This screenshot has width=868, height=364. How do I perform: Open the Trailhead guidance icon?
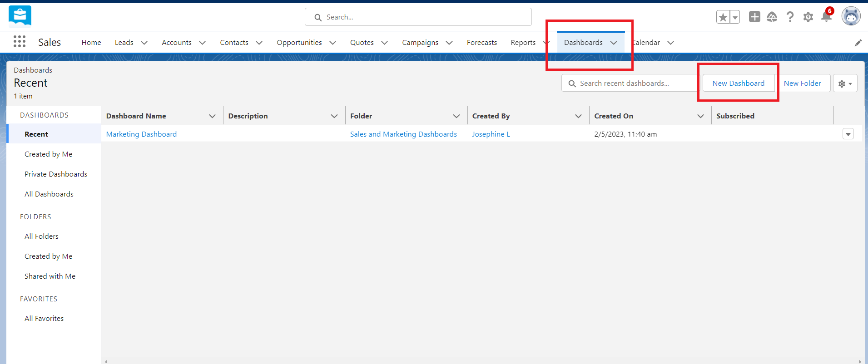pyautogui.click(x=772, y=17)
